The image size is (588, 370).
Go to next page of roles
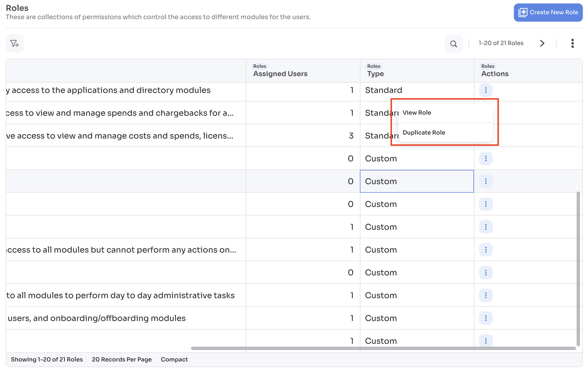coord(542,43)
